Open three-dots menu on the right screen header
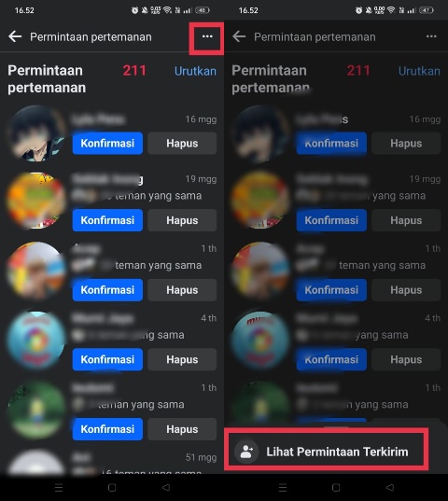 [x=431, y=36]
